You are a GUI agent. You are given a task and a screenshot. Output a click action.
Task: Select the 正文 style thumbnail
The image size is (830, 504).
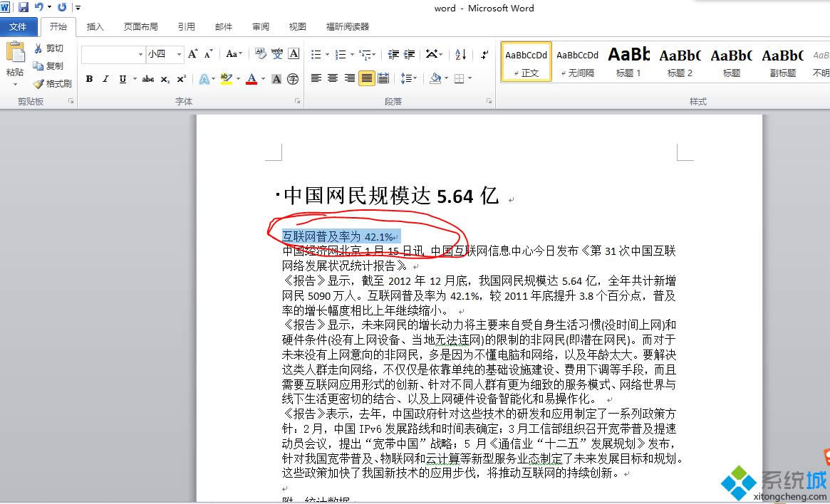click(x=526, y=62)
